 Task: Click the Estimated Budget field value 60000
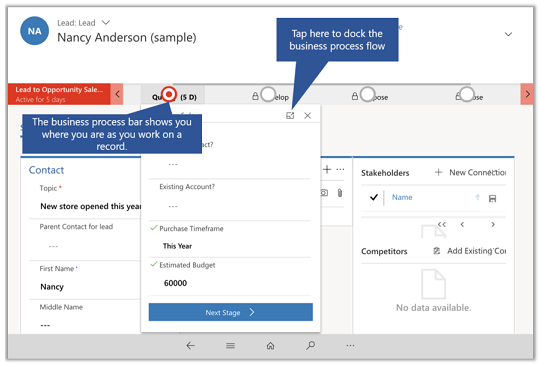click(x=175, y=283)
